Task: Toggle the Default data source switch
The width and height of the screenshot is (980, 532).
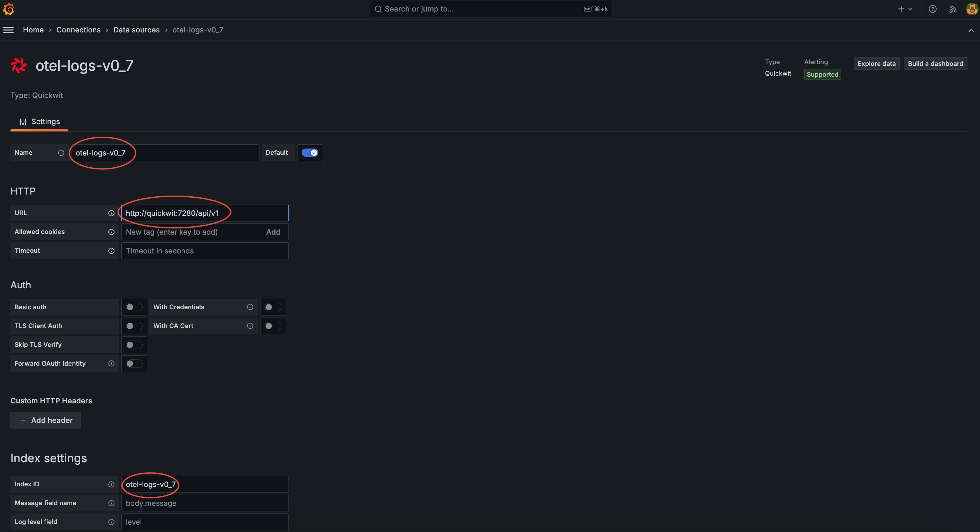Action: click(x=310, y=153)
